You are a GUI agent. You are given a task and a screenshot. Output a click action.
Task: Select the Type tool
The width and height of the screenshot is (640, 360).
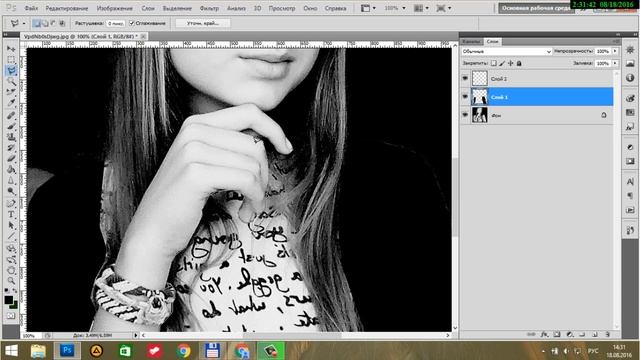coord(11,214)
